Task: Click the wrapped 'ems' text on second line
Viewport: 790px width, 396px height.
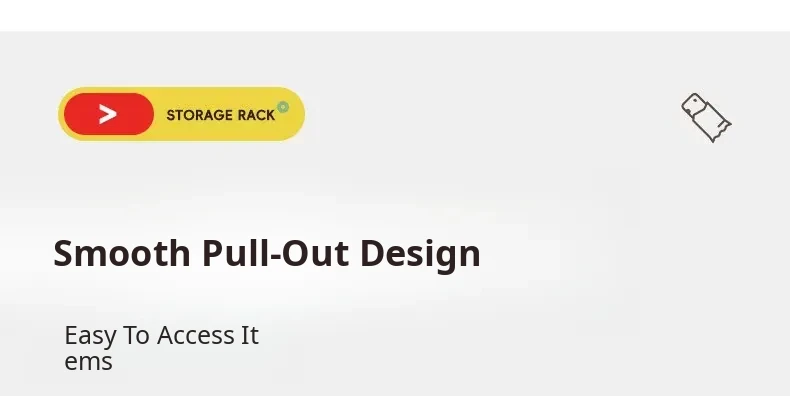Action: [x=89, y=362]
